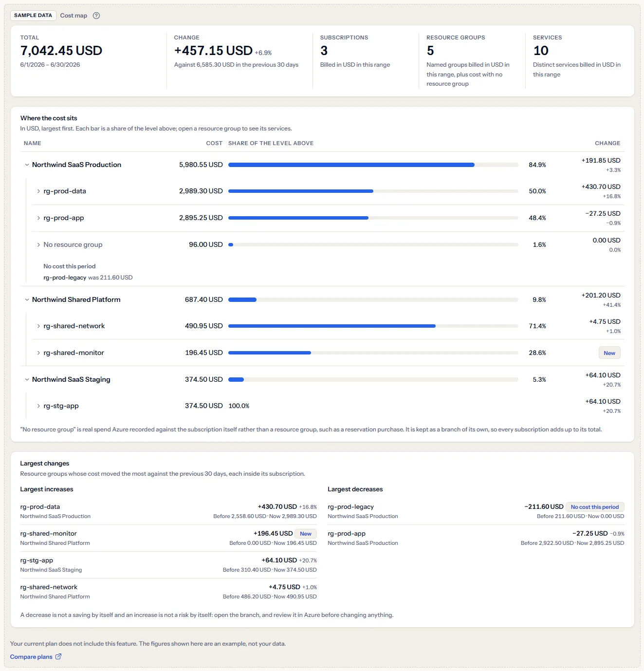Click the New badge in Largest increases
The width and height of the screenshot is (644, 671).
coord(306,534)
